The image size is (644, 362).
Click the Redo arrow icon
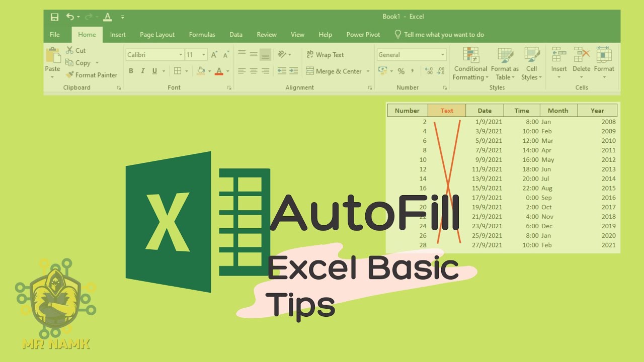(x=89, y=17)
